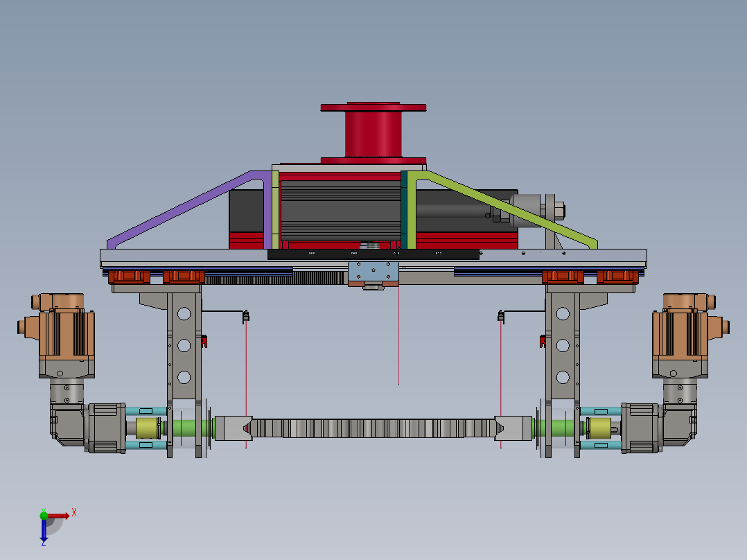Viewport: 747px width, 560px height.
Task: Pick the black label strip on the base plate
Action: click(x=373, y=254)
